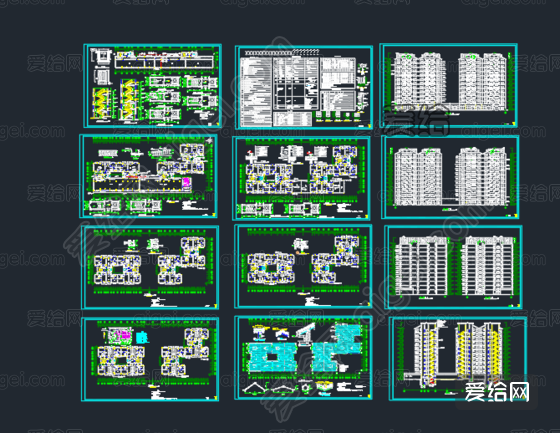The width and height of the screenshot is (560, 433).
Task: Select the third-row left typical floor plan
Action: tap(150, 267)
